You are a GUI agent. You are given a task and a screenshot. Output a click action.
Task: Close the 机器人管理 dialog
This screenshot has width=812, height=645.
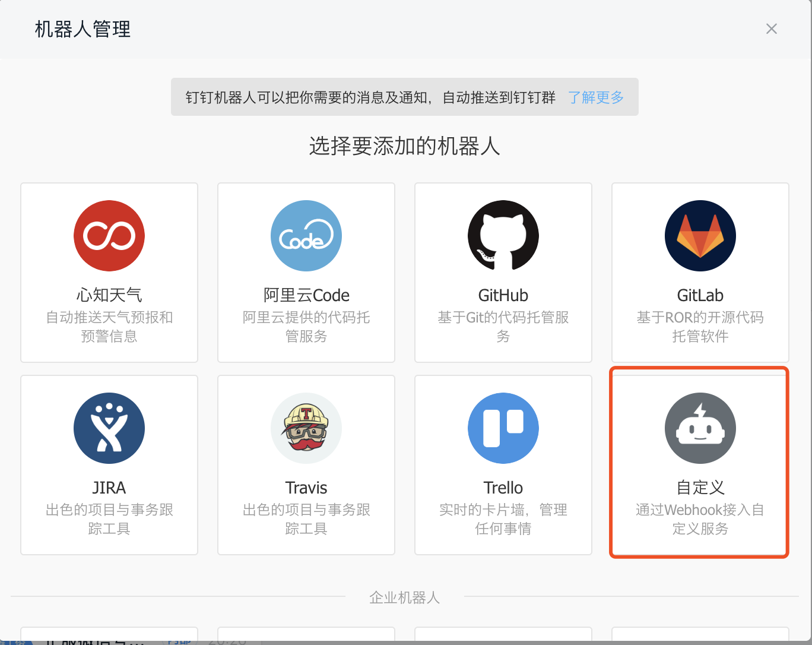pyautogui.click(x=772, y=29)
